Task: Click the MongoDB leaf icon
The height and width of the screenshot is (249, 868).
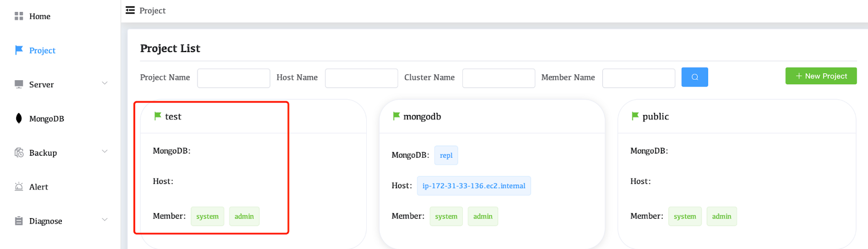Action: point(19,118)
